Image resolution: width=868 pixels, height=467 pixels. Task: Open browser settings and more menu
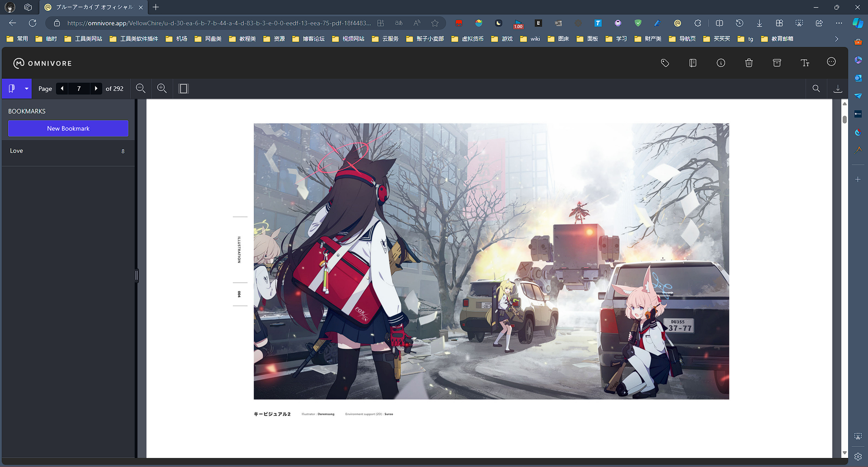coord(839,23)
